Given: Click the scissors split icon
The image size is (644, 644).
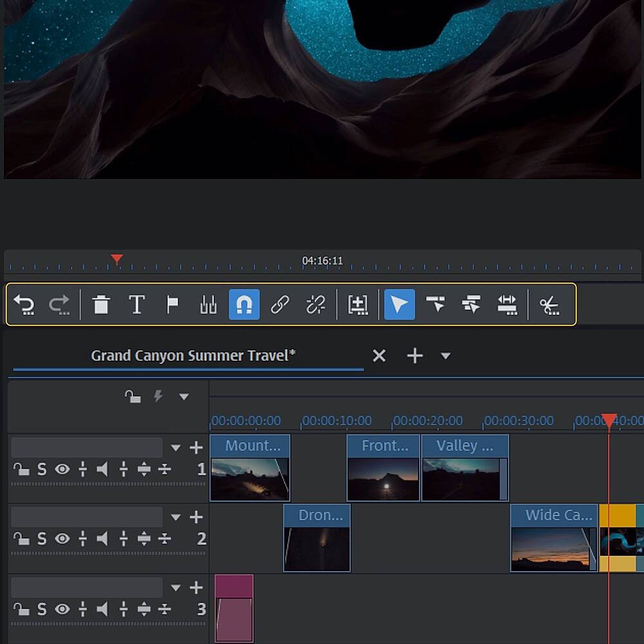Looking at the screenshot, I should [549, 305].
